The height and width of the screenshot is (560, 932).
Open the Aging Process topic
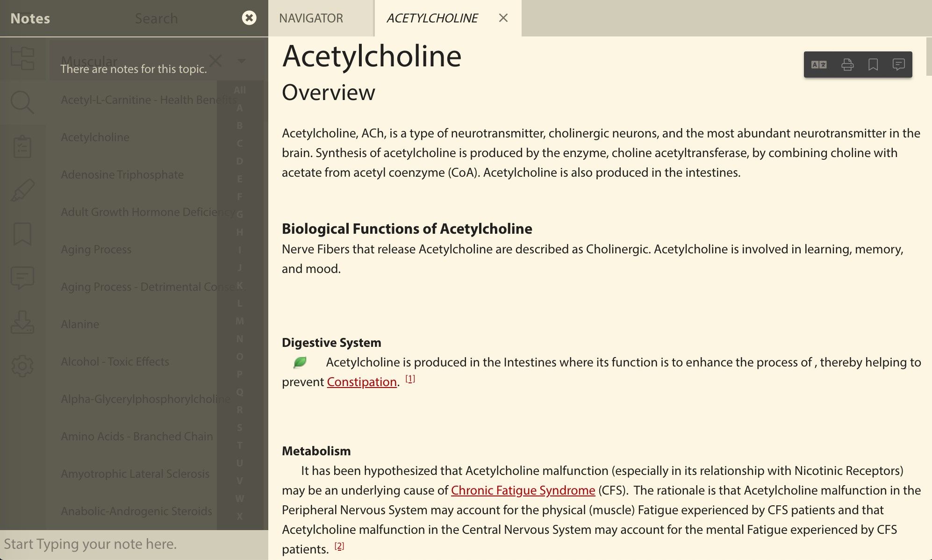tap(96, 250)
